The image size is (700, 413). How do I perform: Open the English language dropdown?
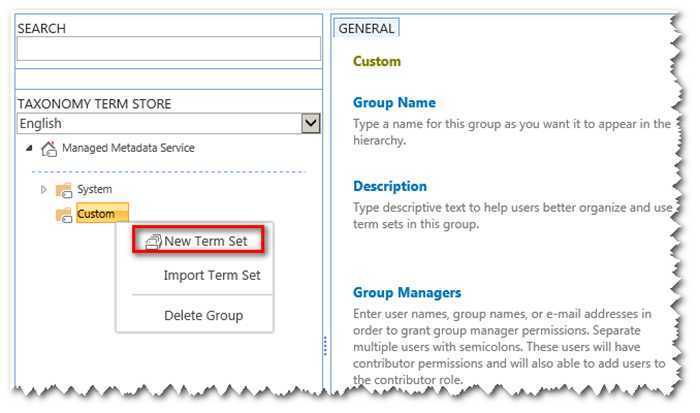pos(311,123)
